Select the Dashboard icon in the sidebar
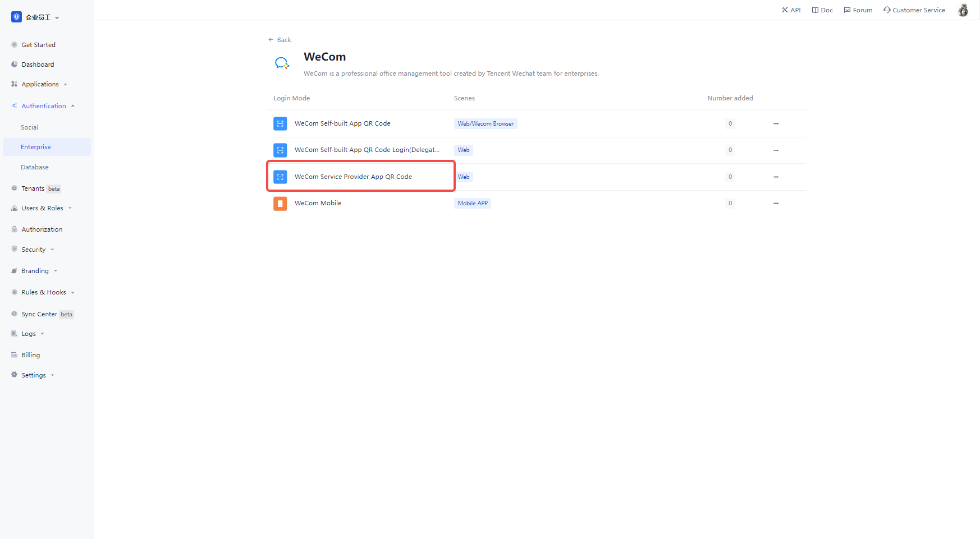 coord(13,64)
